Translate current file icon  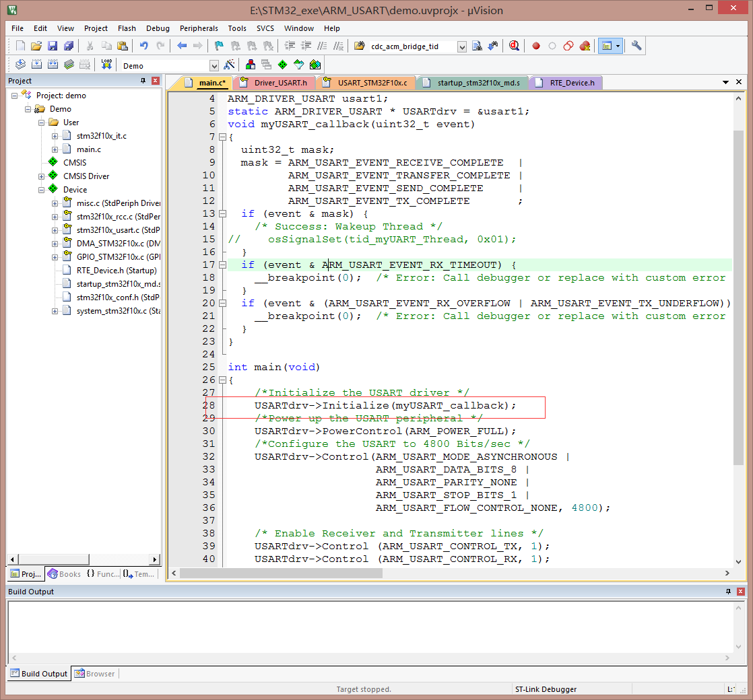[x=20, y=65]
